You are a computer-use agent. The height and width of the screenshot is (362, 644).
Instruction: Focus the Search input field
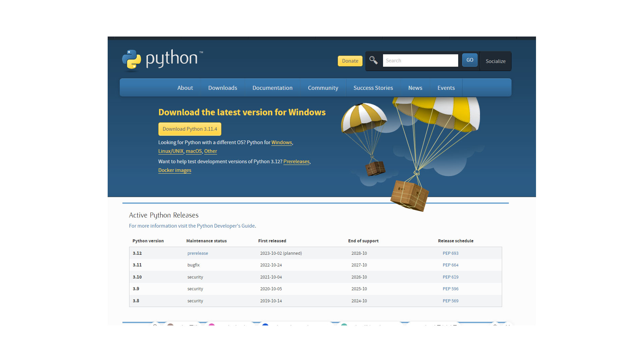pyautogui.click(x=420, y=61)
